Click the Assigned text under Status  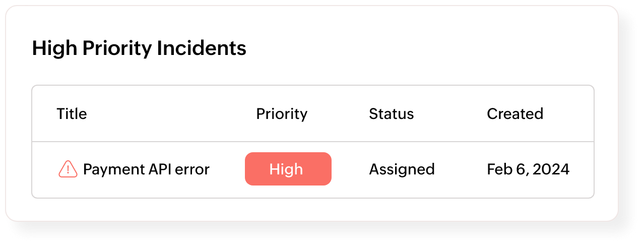point(402,169)
